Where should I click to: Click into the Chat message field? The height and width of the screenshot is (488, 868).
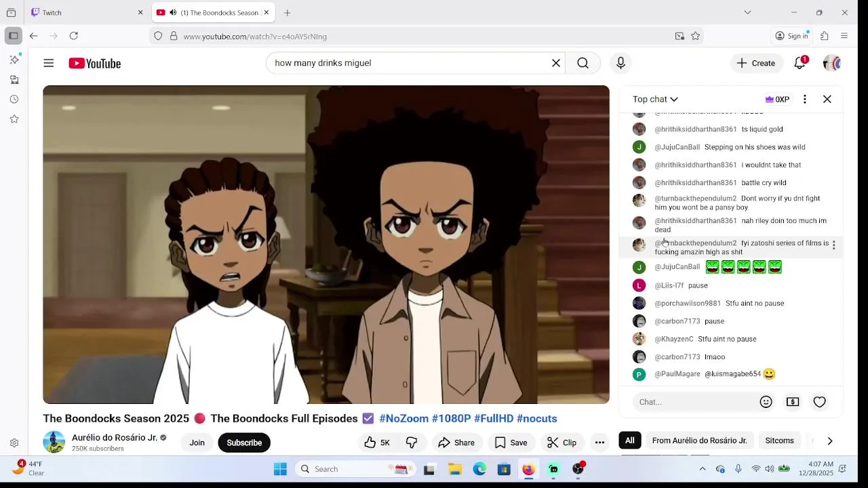coord(695,402)
